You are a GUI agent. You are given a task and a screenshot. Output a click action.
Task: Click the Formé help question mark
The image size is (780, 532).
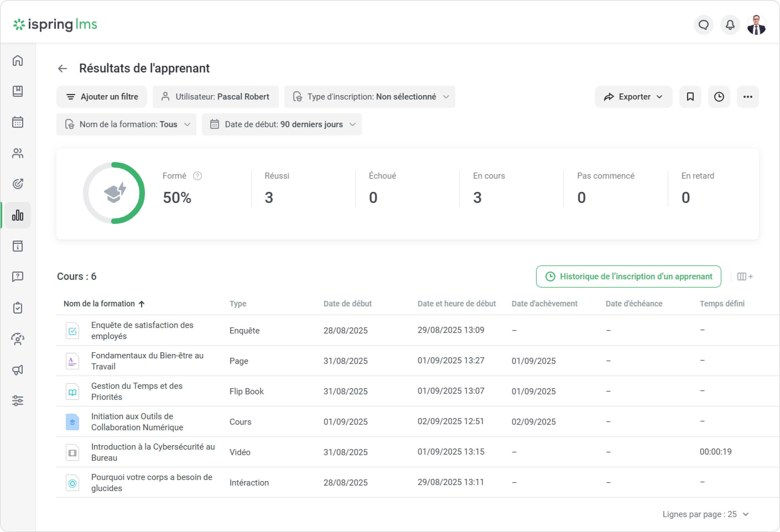[x=197, y=176]
